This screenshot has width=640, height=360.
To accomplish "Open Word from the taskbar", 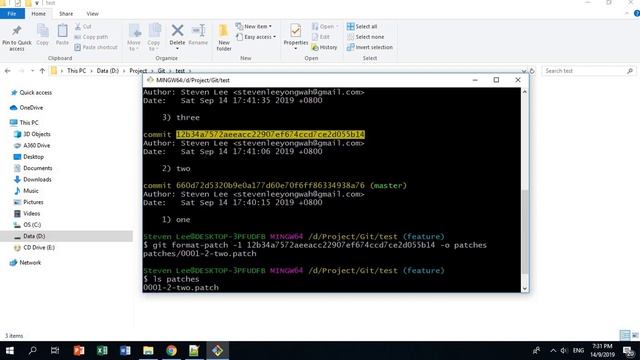I will pyautogui.click(x=125, y=350).
